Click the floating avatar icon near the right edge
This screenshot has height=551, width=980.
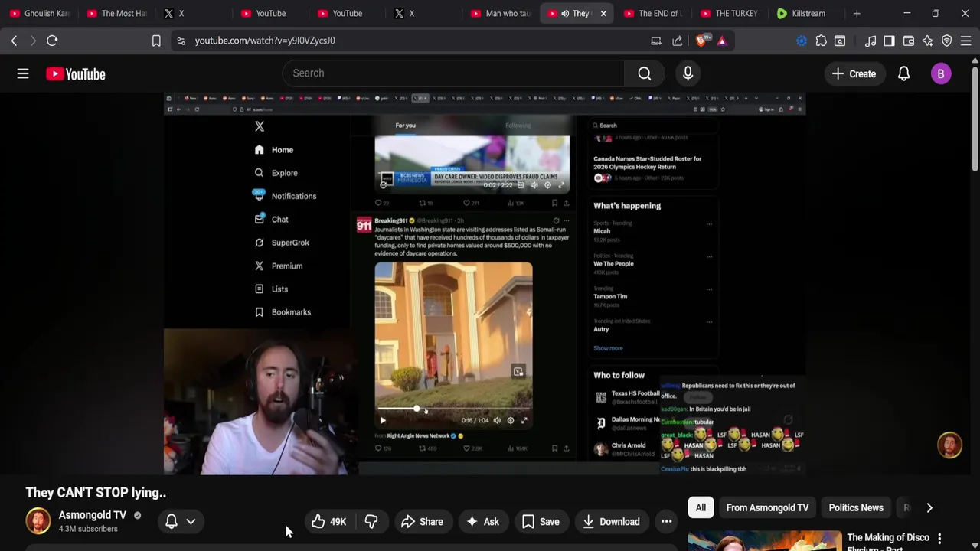pos(949,445)
